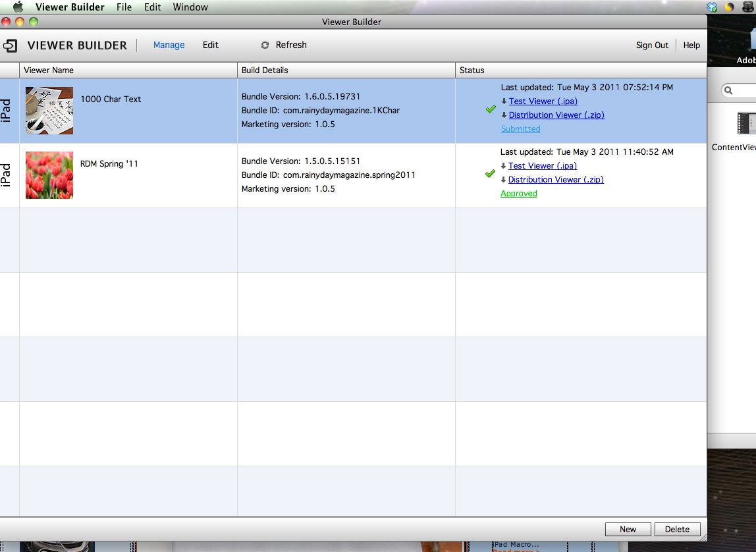The width and height of the screenshot is (756, 552).
Task: Click green checkmark in 1000 Char Text row
Action: click(491, 109)
